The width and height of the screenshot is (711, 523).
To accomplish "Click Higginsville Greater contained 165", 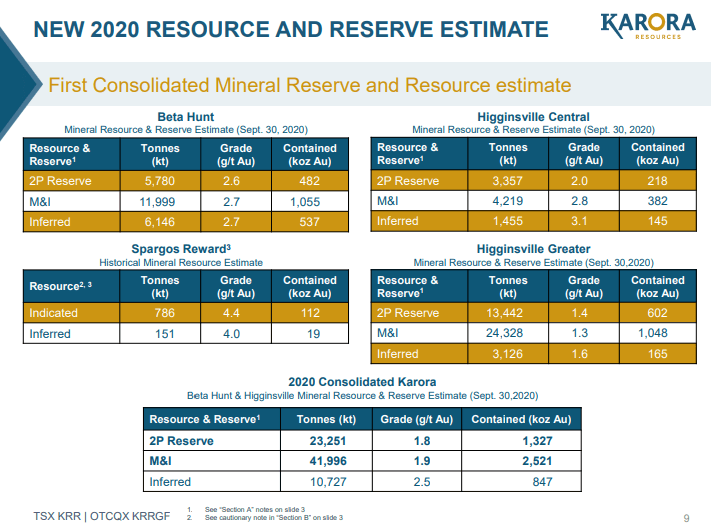I will (x=657, y=354).
